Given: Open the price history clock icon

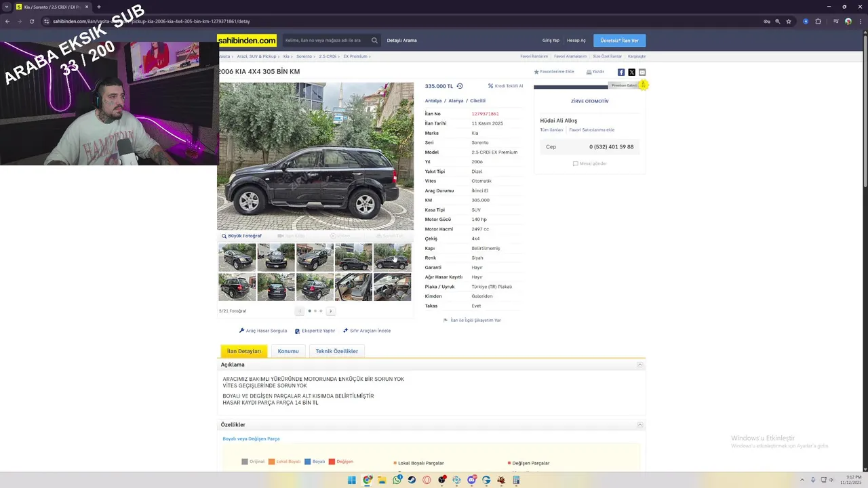Looking at the screenshot, I should point(460,86).
